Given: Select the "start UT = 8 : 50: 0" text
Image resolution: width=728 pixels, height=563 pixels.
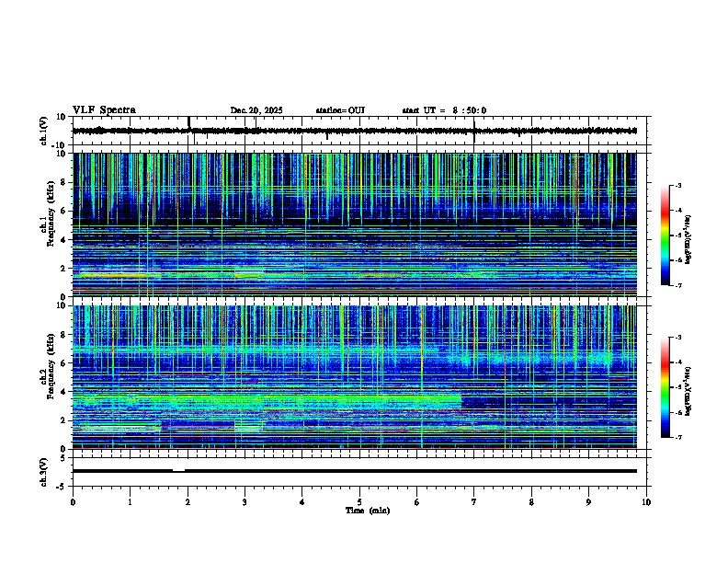Looking at the screenshot, I should point(444,110).
